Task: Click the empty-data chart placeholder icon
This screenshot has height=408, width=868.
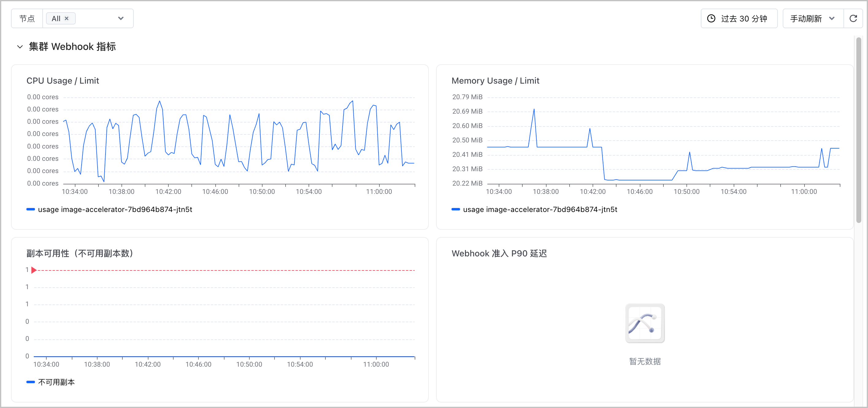Action: (645, 323)
